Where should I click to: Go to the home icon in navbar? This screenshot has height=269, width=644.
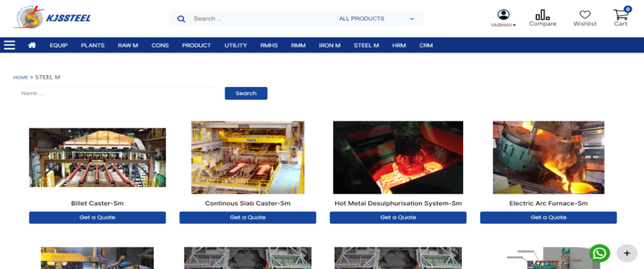tap(32, 45)
